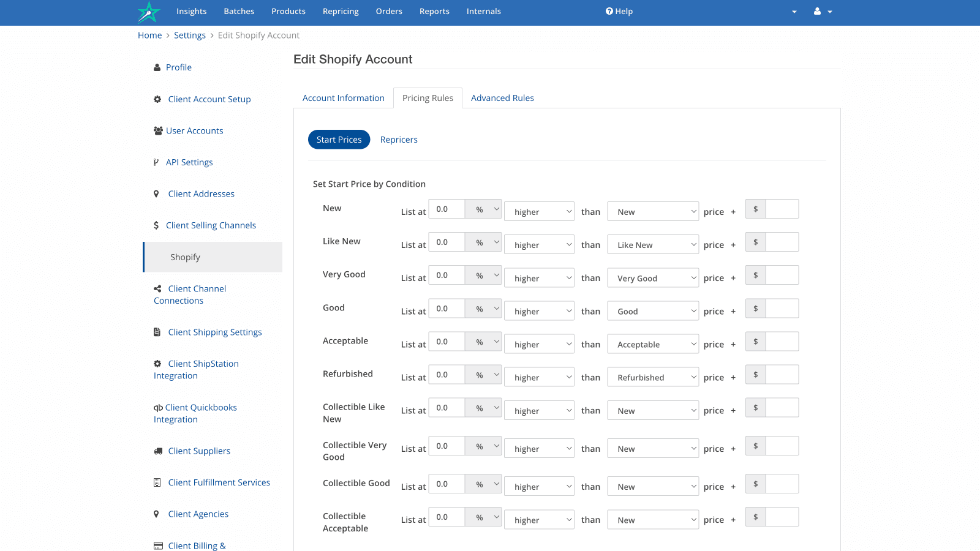Viewport: 980px width, 551px height.
Task: Click the truck icon beside Client Suppliers
Action: pos(158,451)
